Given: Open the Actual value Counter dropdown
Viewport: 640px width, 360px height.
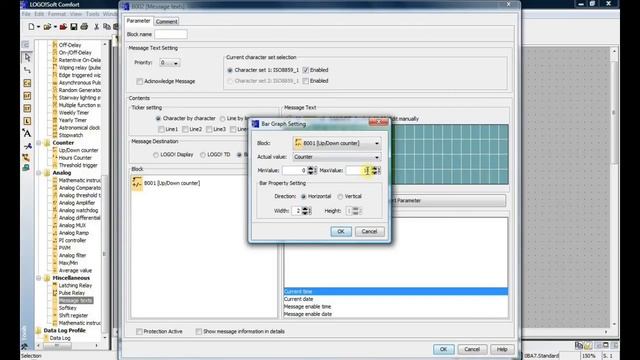Looking at the screenshot, I should coord(377,157).
